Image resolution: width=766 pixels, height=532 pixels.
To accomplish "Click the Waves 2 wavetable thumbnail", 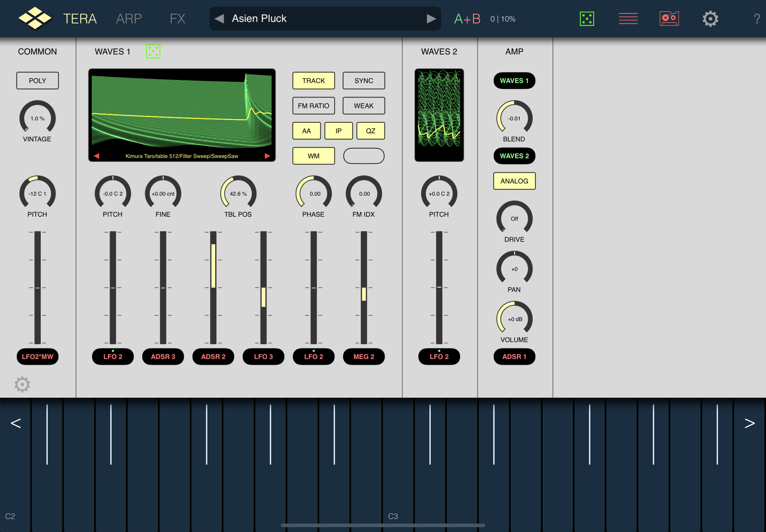I will [439, 115].
